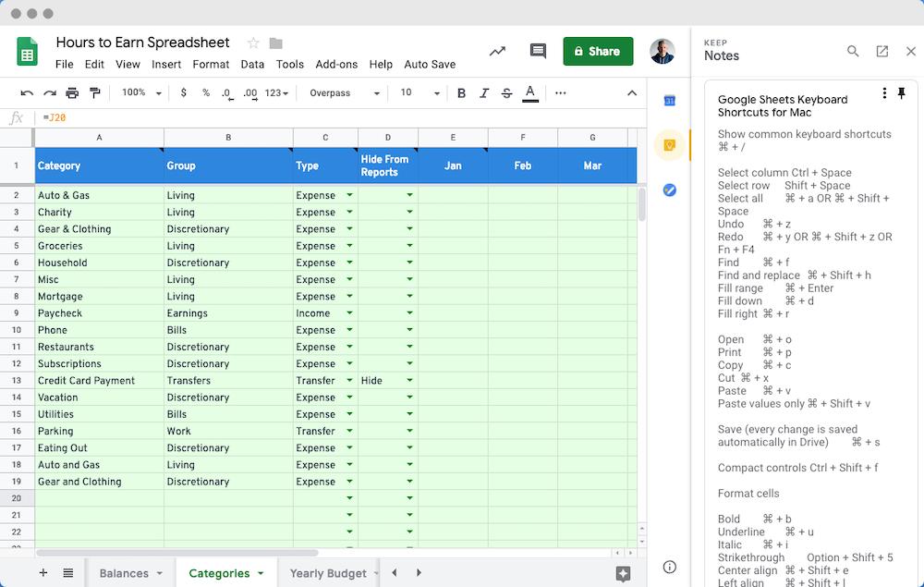Screen dimensions: 924x587
Task: Open Google account avatar
Action: click(663, 51)
